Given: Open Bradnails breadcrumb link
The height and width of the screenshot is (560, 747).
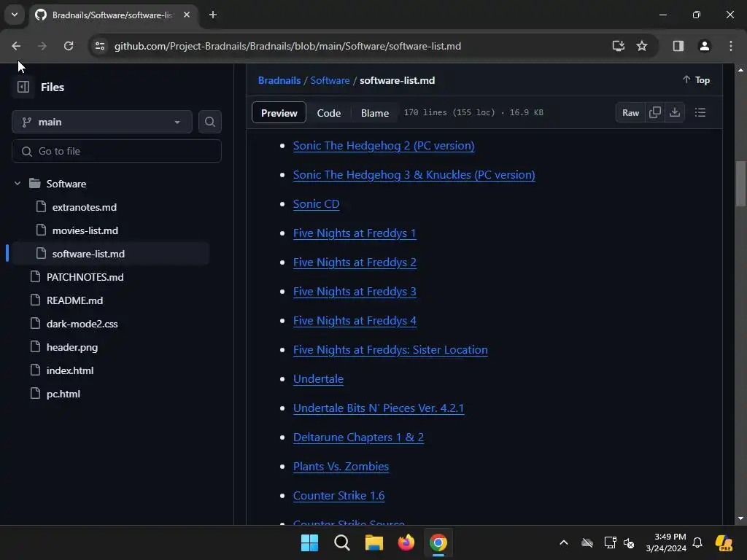Looking at the screenshot, I should click(279, 80).
